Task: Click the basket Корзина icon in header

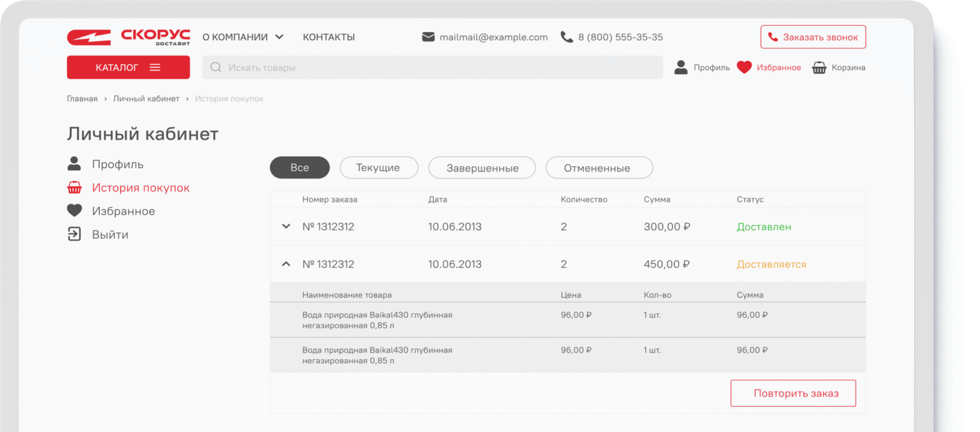Action: pyautogui.click(x=819, y=67)
